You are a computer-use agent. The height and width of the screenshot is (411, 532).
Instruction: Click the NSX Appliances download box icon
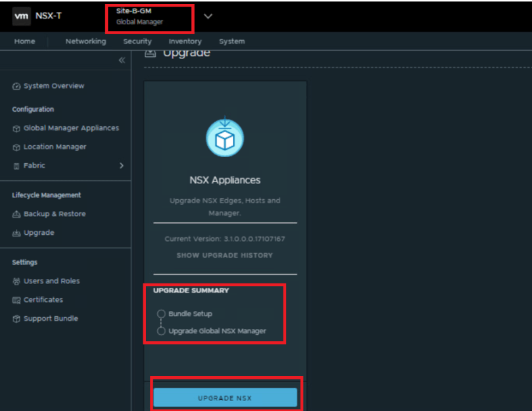tap(225, 137)
